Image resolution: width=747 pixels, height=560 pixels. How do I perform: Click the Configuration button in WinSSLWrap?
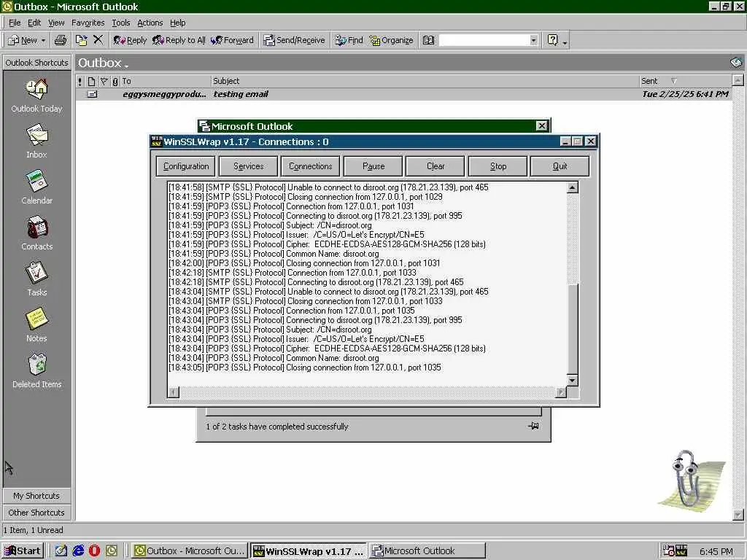pyautogui.click(x=186, y=166)
